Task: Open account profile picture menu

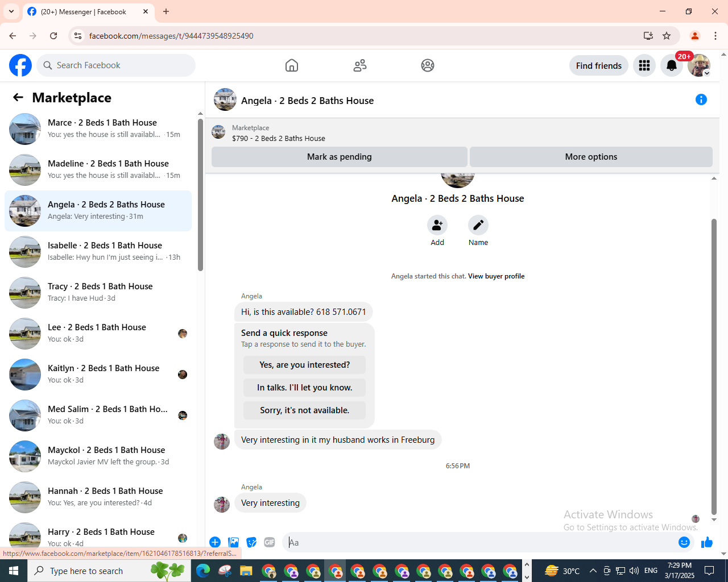Action: [699, 65]
